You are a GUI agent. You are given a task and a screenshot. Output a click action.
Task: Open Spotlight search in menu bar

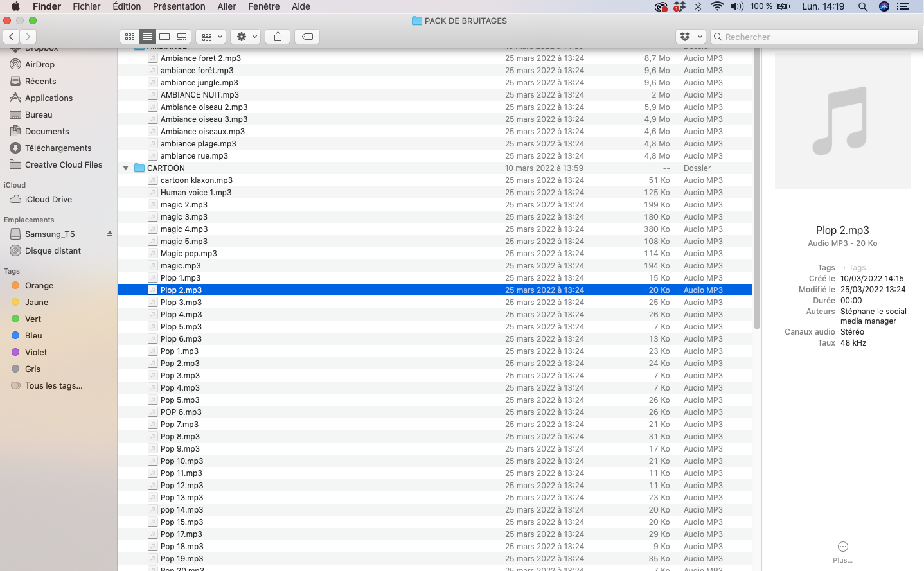tap(863, 6)
